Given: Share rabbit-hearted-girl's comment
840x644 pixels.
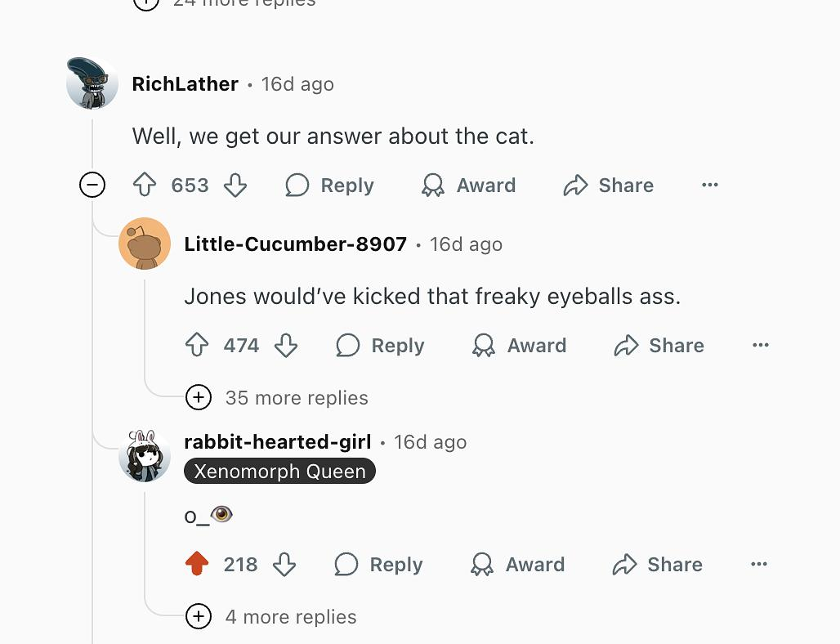Looking at the screenshot, I should [659, 565].
